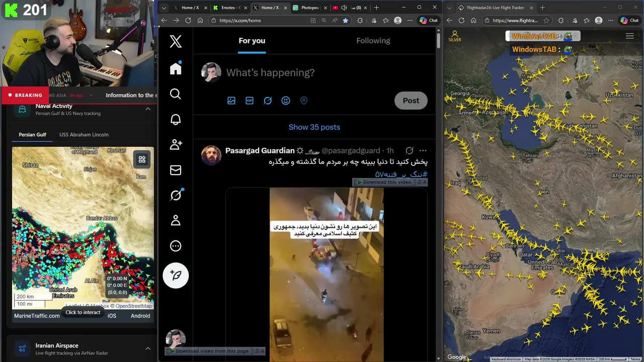Open Follow people icon in X sidebar
Viewport: 644px width, 362px height.
[x=176, y=145]
